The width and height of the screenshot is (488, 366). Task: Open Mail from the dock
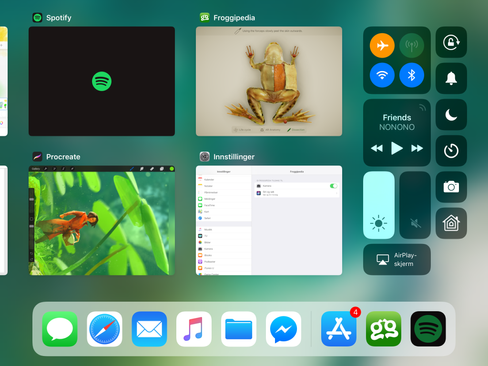[149, 329]
